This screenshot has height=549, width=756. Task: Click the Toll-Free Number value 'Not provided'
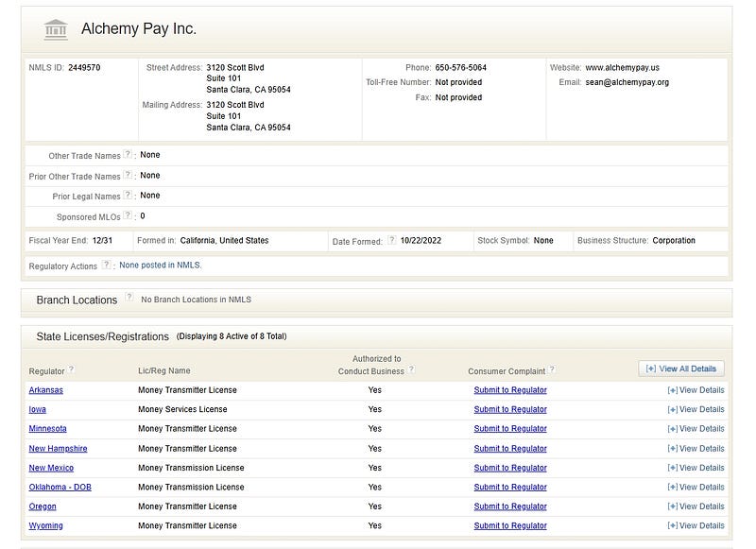458,82
